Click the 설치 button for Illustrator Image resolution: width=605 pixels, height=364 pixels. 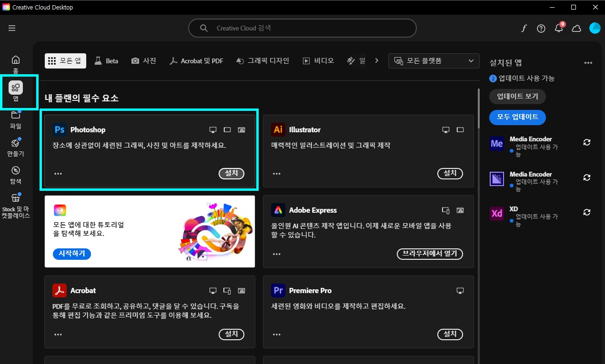(450, 173)
